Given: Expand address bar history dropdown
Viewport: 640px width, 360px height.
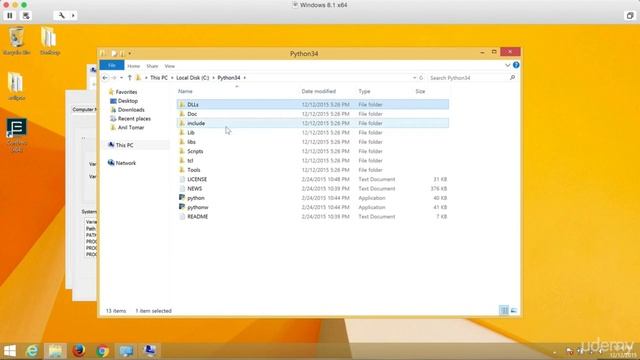Looking at the screenshot, I should pos(414,78).
